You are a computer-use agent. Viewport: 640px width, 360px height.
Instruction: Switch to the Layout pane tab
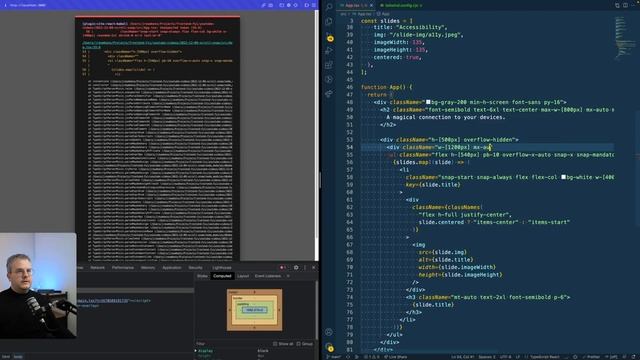pyautogui.click(x=243, y=276)
